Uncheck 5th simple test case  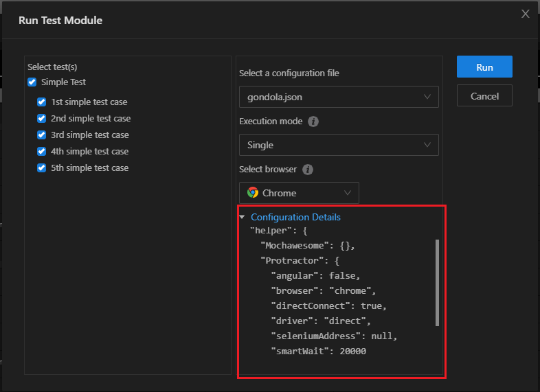41,168
